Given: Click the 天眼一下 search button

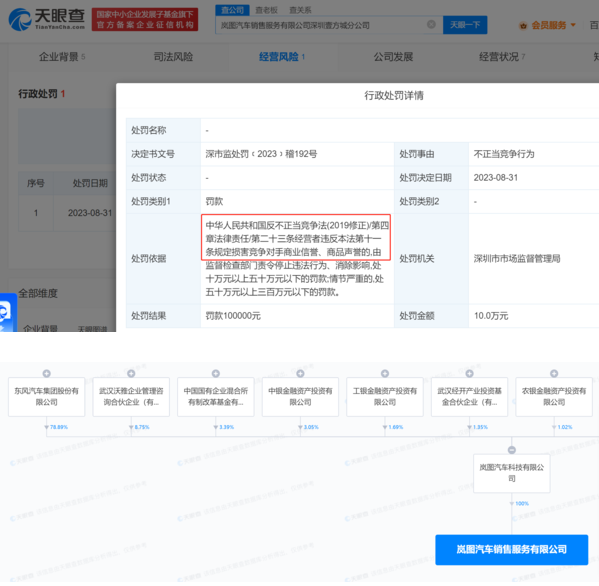Looking at the screenshot, I should click(465, 25).
